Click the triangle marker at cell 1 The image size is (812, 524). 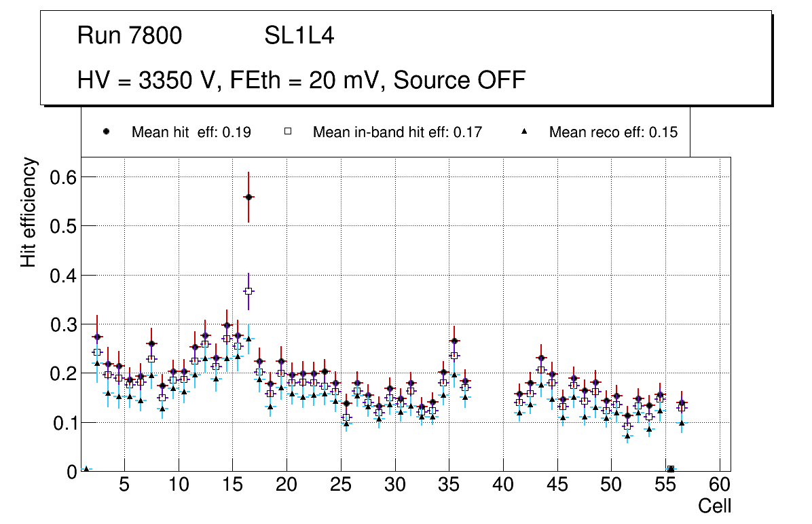(86, 469)
